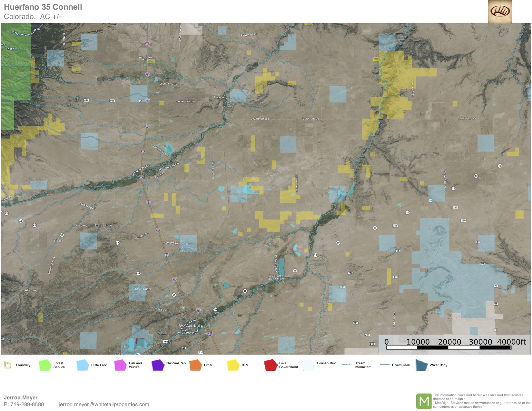
Task: Click the Boundary legend icon
Action: pos(8,365)
